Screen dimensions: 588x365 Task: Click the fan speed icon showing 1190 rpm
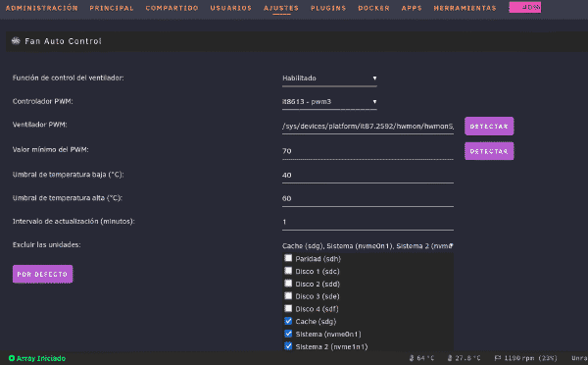pos(498,358)
